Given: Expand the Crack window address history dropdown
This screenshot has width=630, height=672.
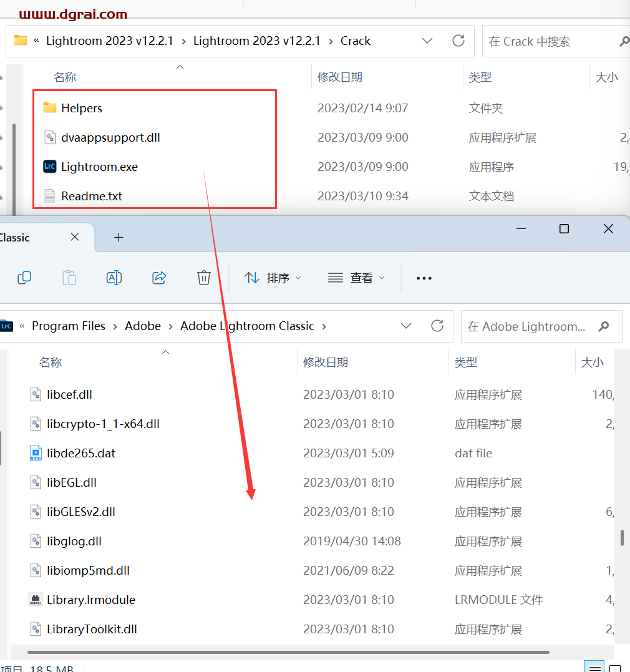Looking at the screenshot, I should tap(427, 41).
